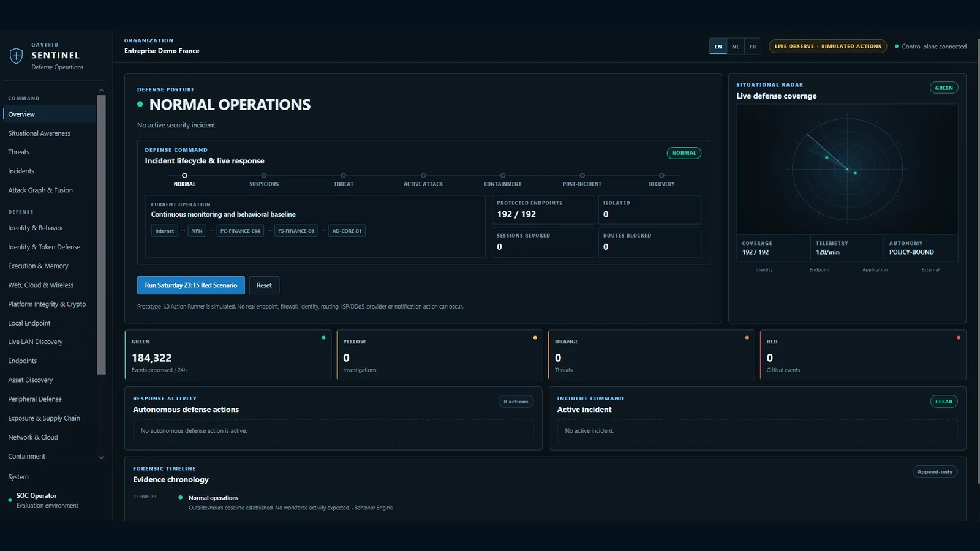Click sidebar scroll down chevron

[x=101, y=457]
